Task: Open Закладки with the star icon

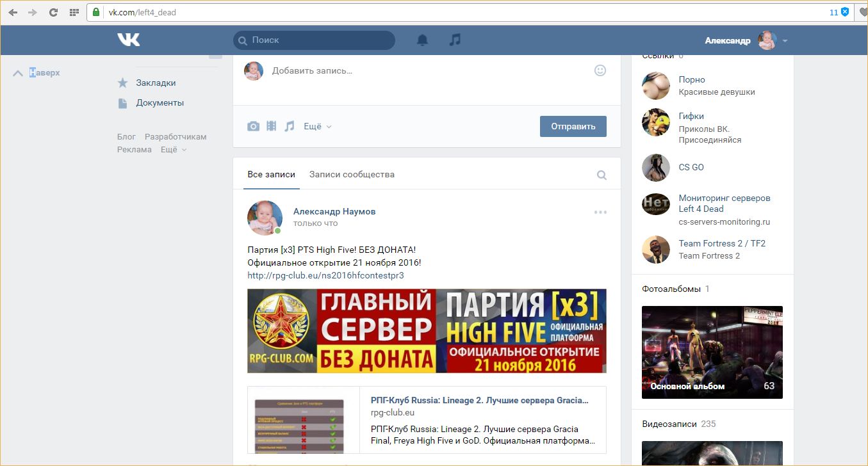Action: [x=123, y=83]
